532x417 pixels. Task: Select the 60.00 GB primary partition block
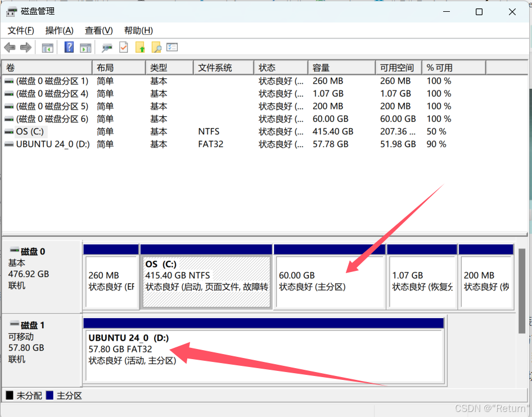click(x=329, y=281)
